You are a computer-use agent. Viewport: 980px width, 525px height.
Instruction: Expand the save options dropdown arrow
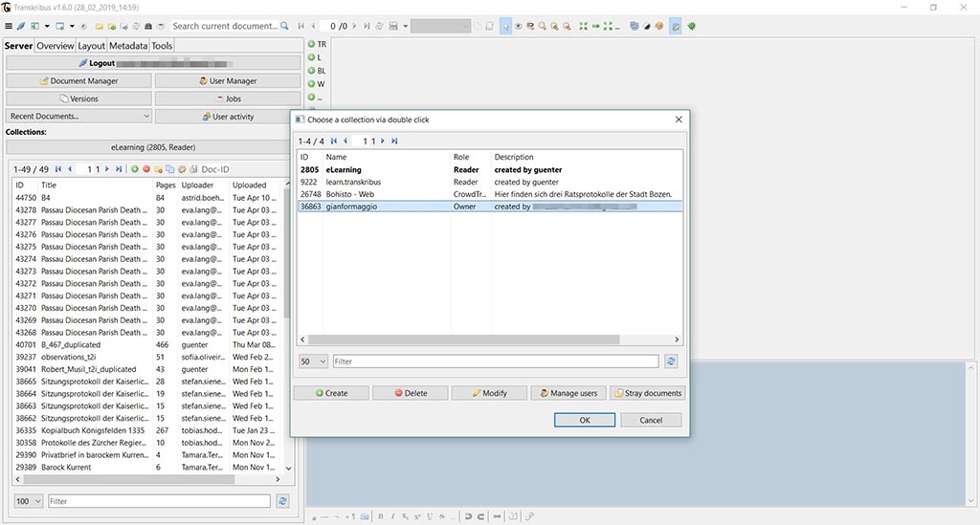(x=405, y=26)
